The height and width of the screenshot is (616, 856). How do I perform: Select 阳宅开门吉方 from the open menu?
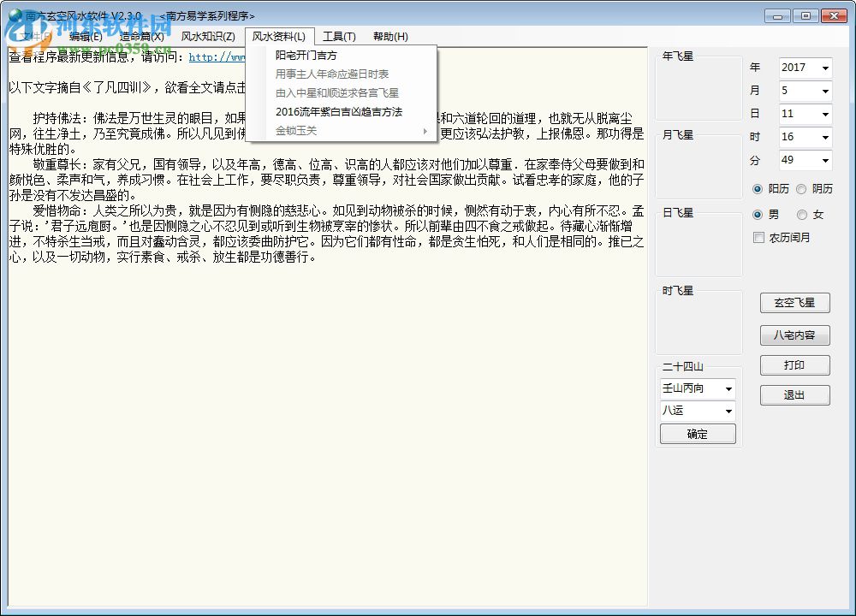306,55
